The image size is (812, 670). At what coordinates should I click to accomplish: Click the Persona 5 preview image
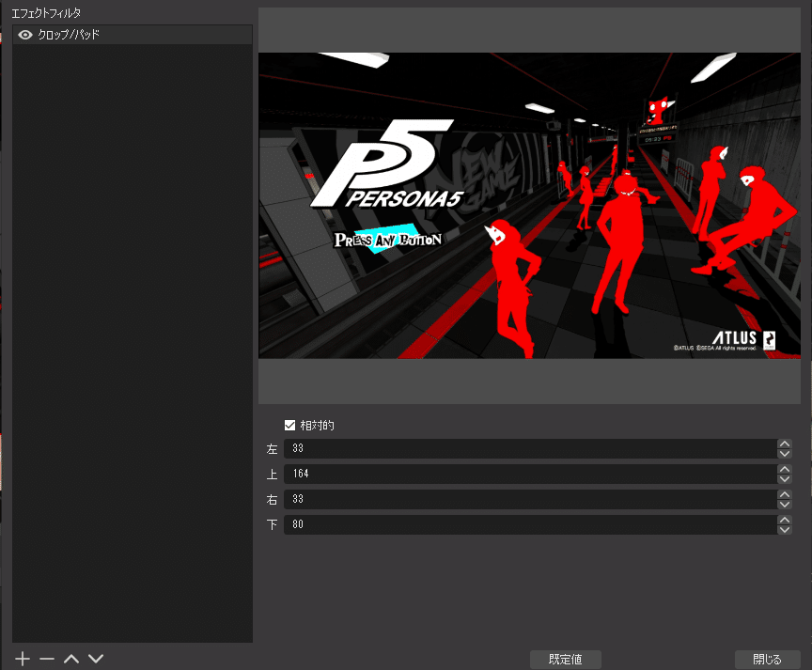[529, 206]
